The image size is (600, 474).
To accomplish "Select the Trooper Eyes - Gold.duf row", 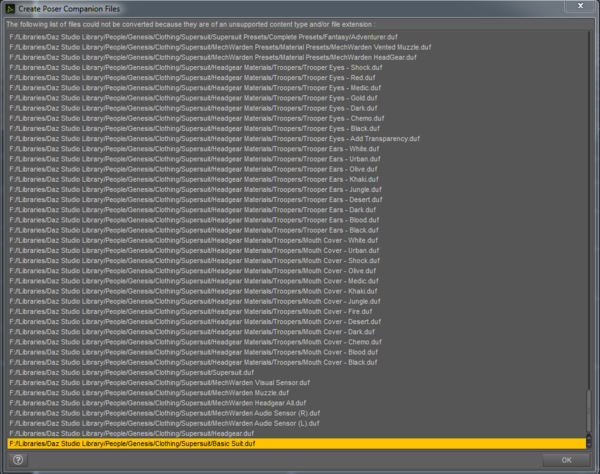I will pyautogui.click(x=297, y=98).
